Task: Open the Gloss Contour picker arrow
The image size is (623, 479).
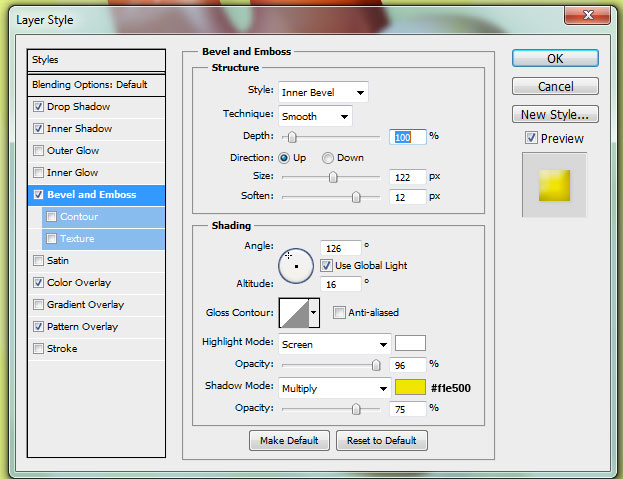Action: pos(314,313)
